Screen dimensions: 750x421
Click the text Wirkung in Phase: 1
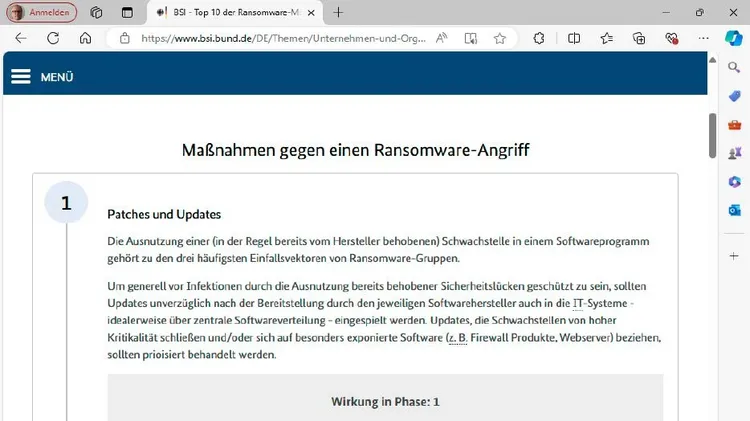pos(385,402)
